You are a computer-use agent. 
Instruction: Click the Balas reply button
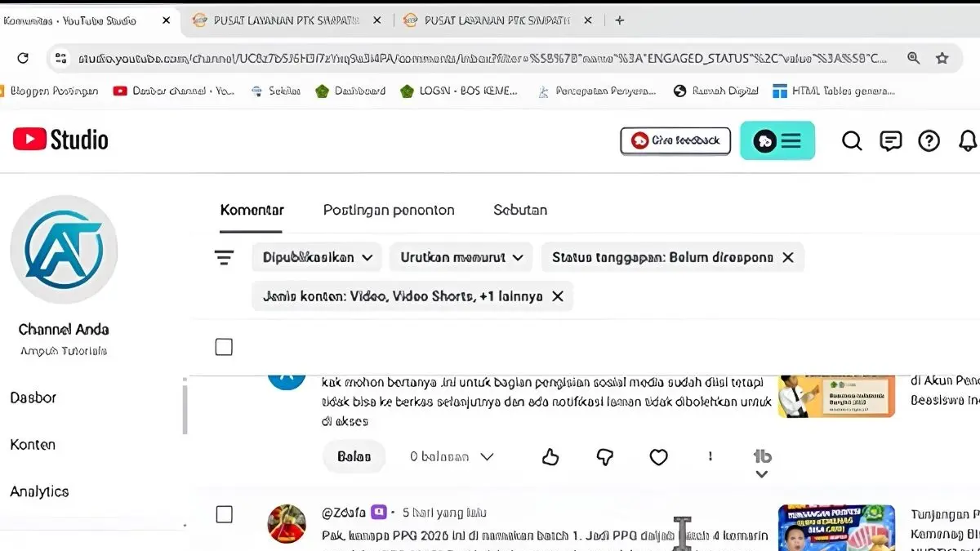click(354, 457)
